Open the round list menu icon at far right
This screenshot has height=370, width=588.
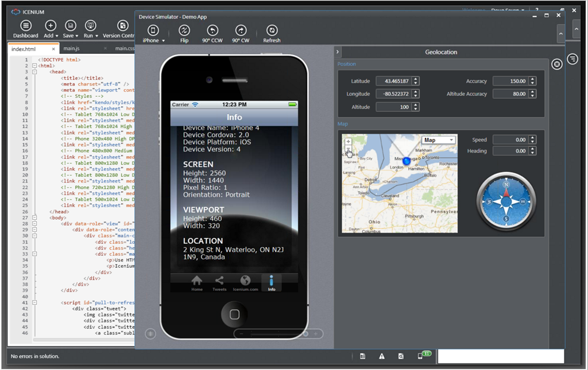pos(572,59)
